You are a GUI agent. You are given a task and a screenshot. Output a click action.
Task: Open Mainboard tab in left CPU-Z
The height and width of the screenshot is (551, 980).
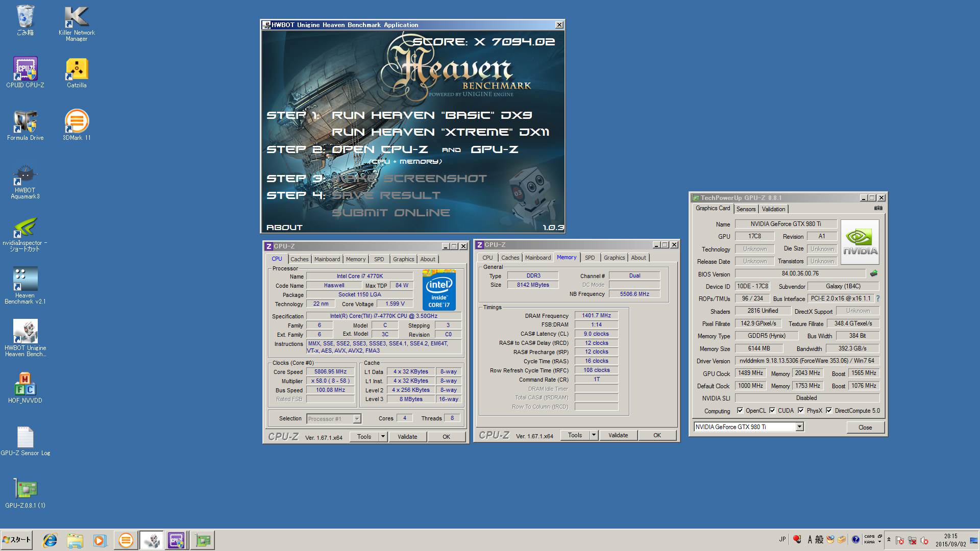(x=327, y=259)
